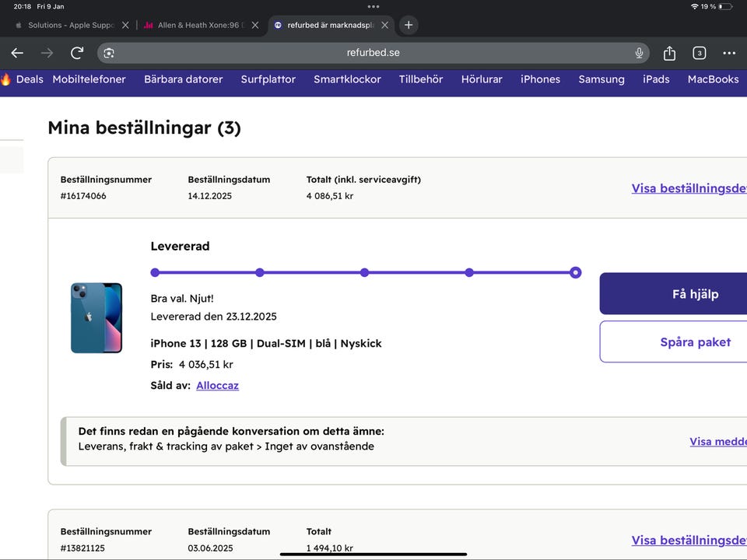747x560 pixels.
Task: Tap the page settings icon in address bar
Action: coord(109,53)
